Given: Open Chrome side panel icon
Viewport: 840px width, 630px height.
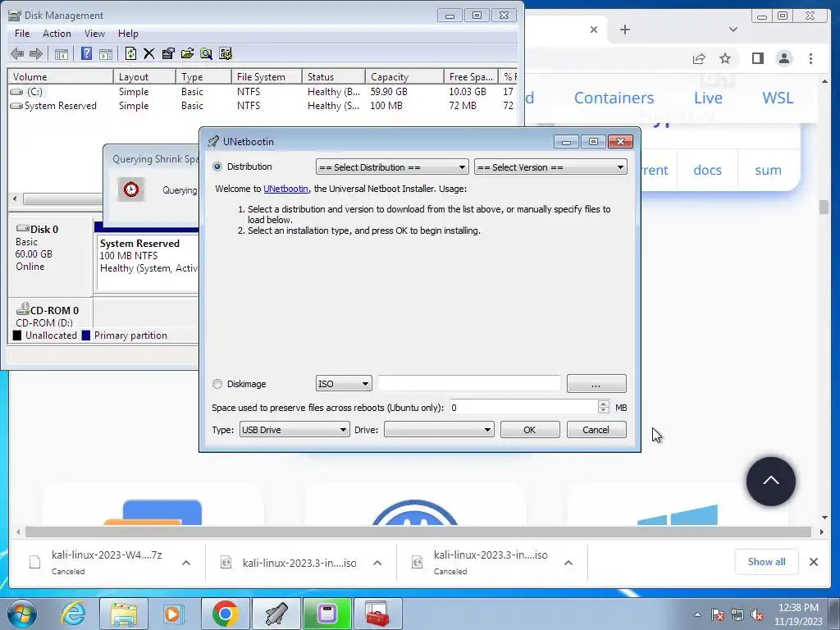Looking at the screenshot, I should click(x=757, y=58).
